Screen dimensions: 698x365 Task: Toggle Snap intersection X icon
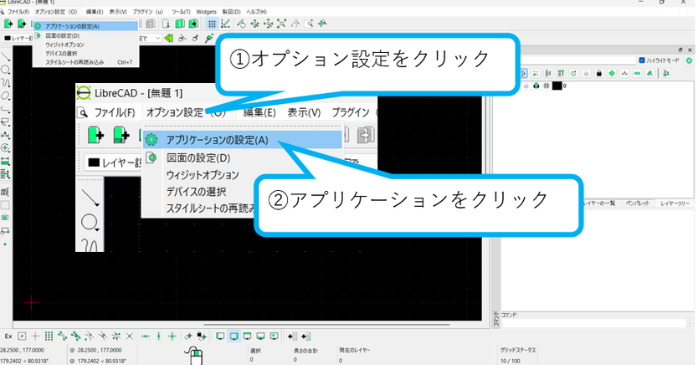pyautogui.click(x=130, y=337)
